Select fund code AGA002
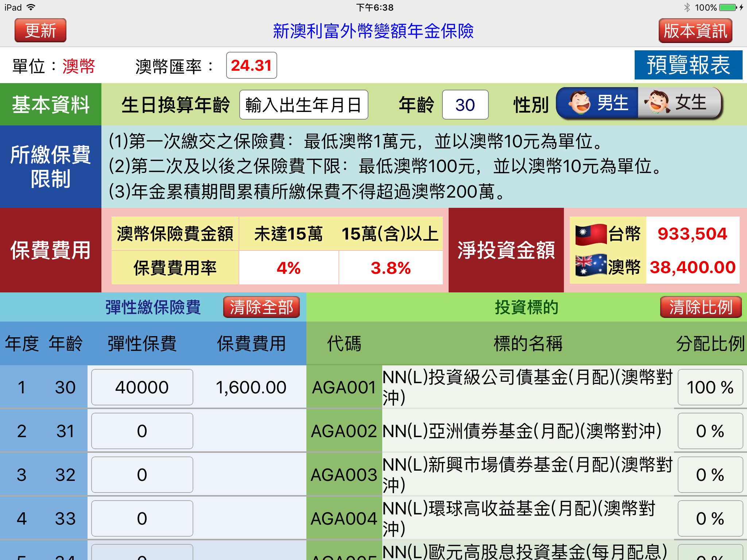This screenshot has height=560, width=747. 344,431
